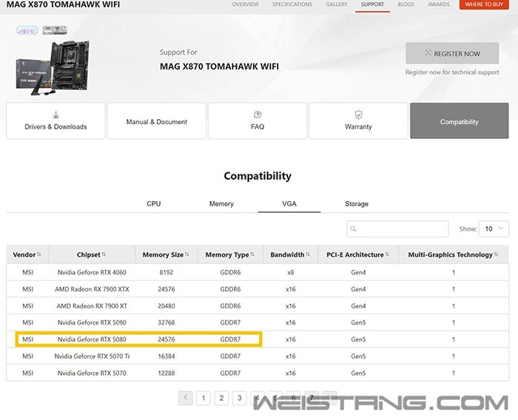Sort table by Bandwidth column

point(290,254)
